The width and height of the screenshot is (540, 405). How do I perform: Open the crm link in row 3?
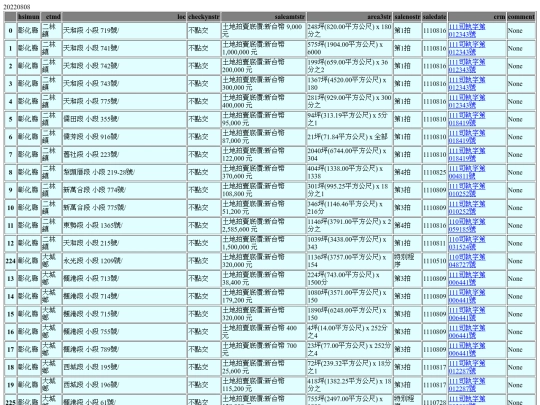pos(467,84)
